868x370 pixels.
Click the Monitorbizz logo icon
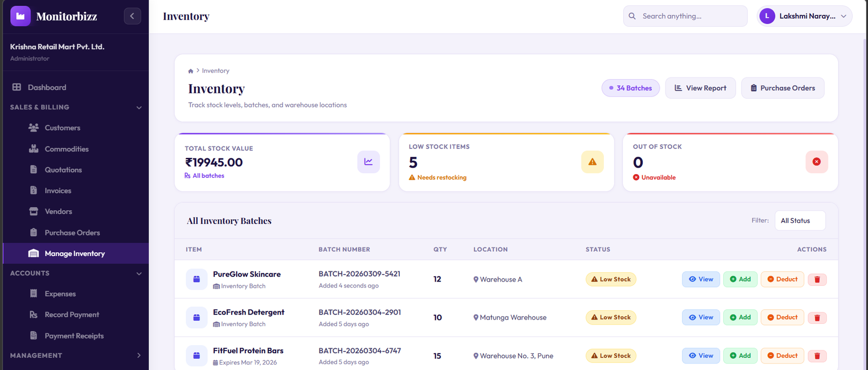point(21,16)
